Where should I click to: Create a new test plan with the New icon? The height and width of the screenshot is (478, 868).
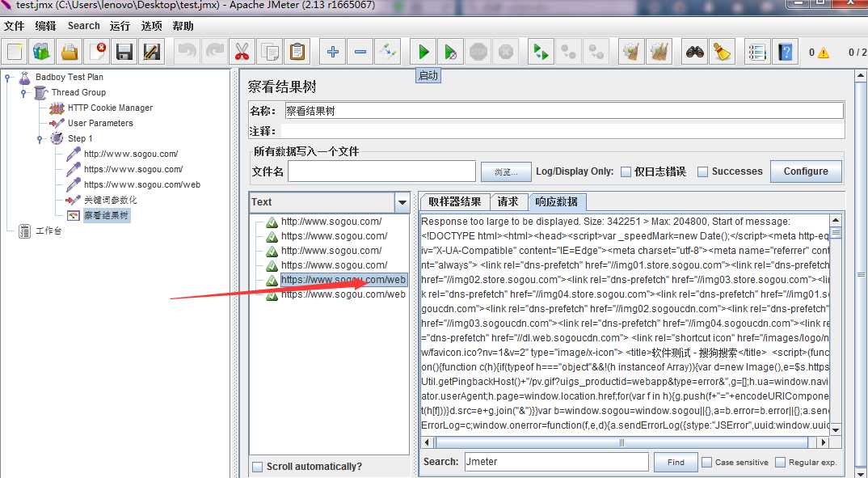point(15,52)
